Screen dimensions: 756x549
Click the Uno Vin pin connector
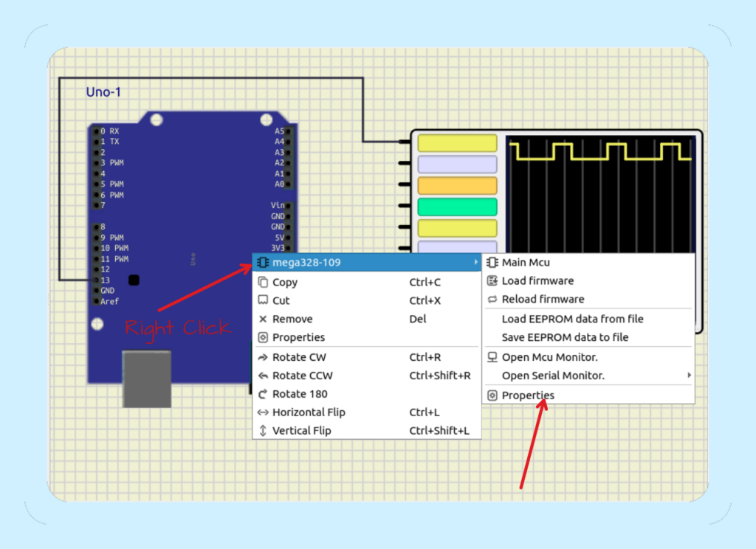click(x=289, y=206)
